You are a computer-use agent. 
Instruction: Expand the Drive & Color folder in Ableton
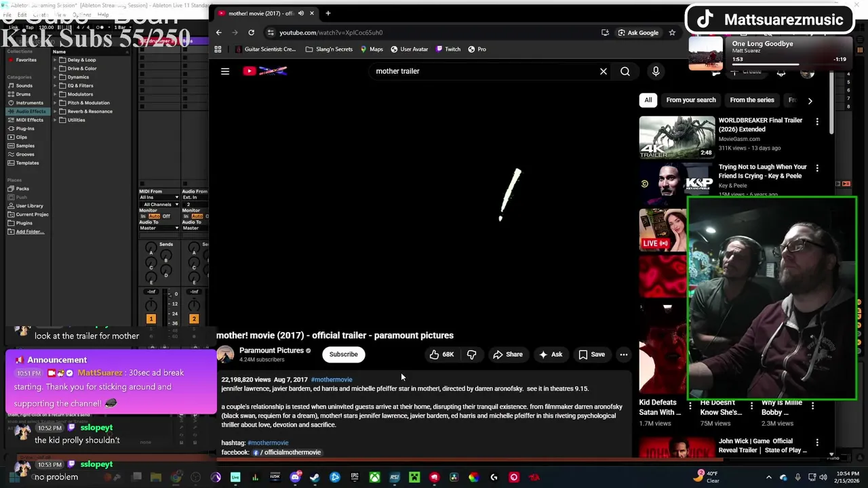pos(55,68)
